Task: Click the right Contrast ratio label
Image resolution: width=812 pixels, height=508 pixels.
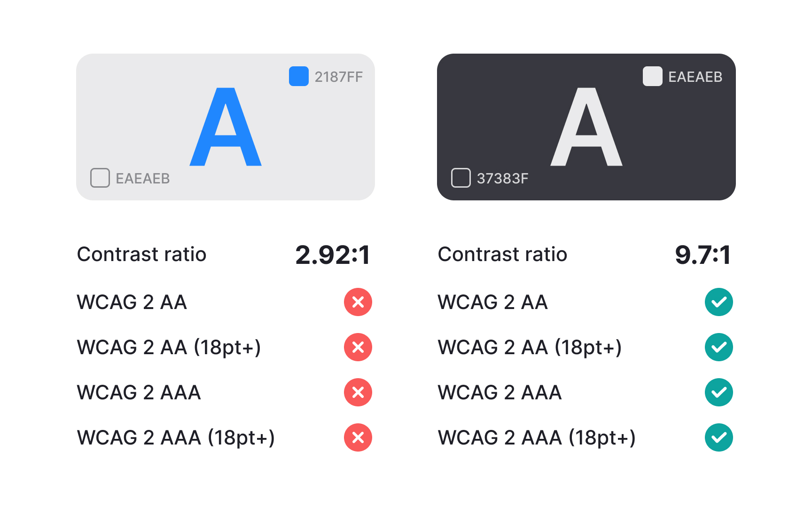Action: pos(502,254)
